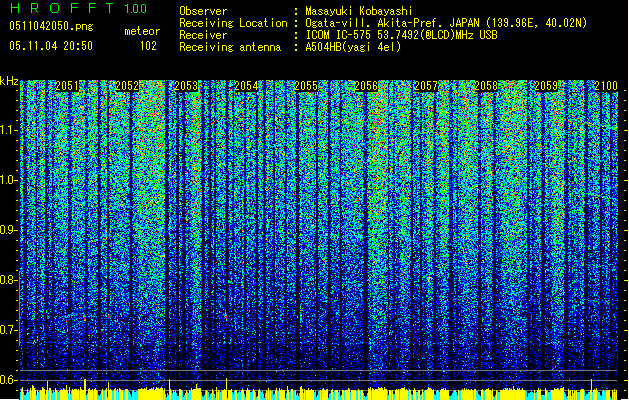Click the time marker 2053
Viewport: 629px width, 400px height.
tap(187, 86)
